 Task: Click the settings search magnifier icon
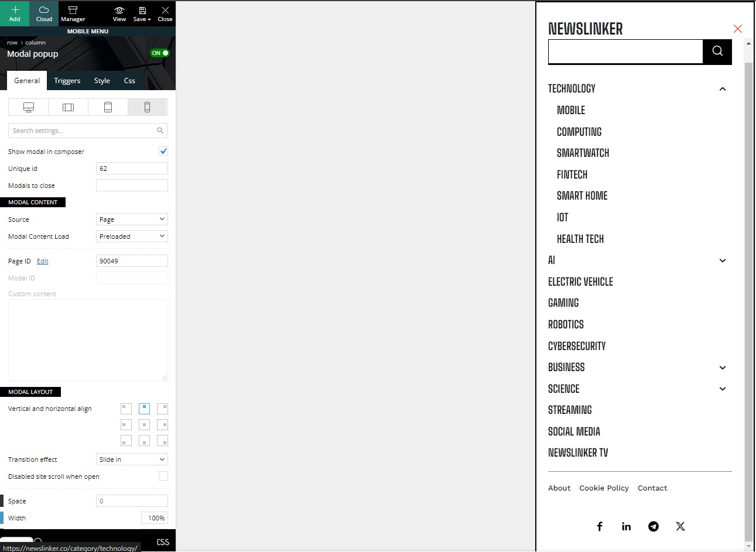point(160,131)
